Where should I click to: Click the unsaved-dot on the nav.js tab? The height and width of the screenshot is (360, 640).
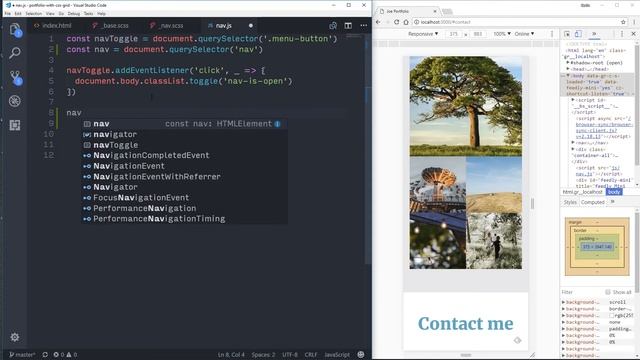pyautogui.click(x=251, y=26)
